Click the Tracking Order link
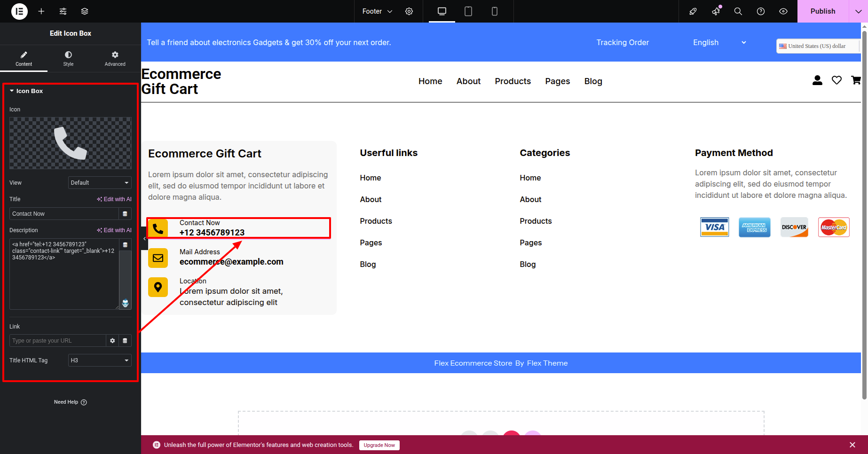Screen dimensions: 868x454 pos(623,42)
